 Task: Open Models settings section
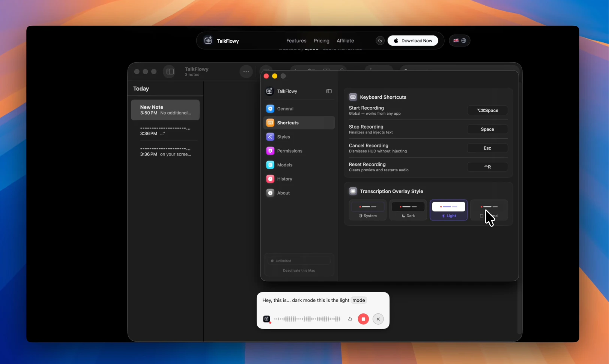pos(299,165)
